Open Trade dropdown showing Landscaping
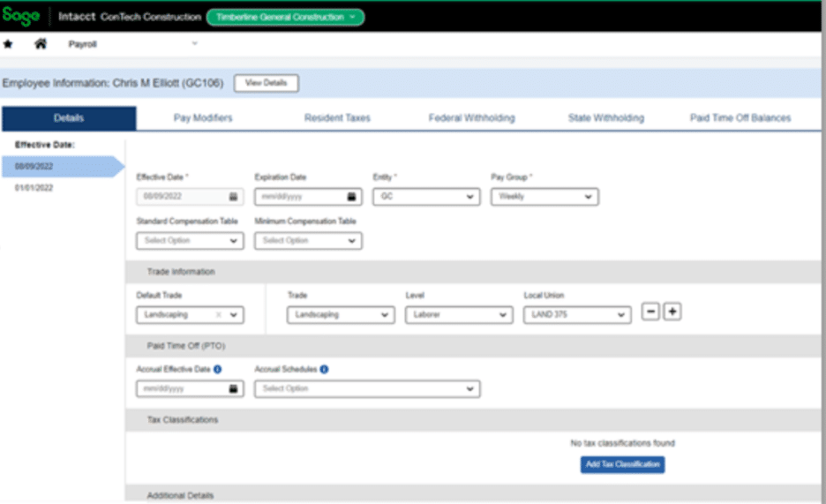The image size is (826, 504). point(341,315)
